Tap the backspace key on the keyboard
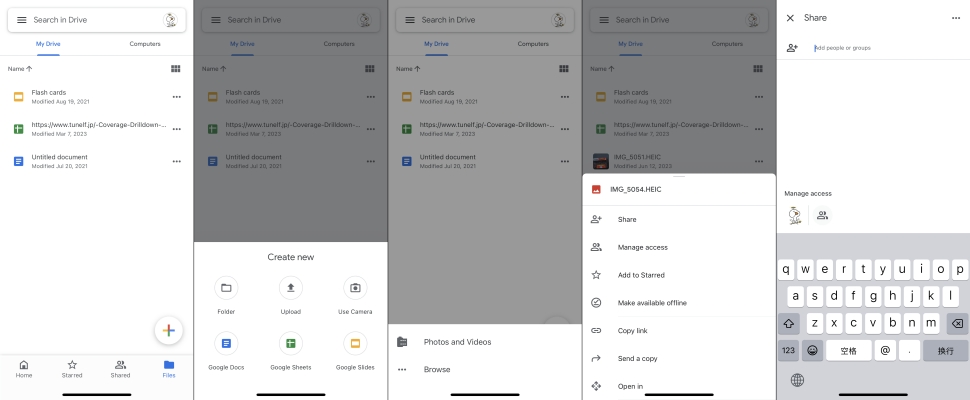This screenshot has width=970, height=400. click(958, 323)
